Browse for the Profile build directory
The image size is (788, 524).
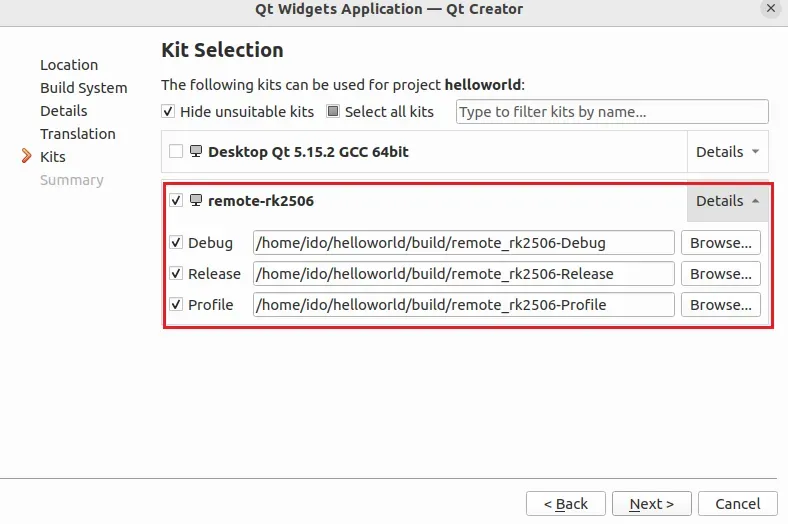721,304
